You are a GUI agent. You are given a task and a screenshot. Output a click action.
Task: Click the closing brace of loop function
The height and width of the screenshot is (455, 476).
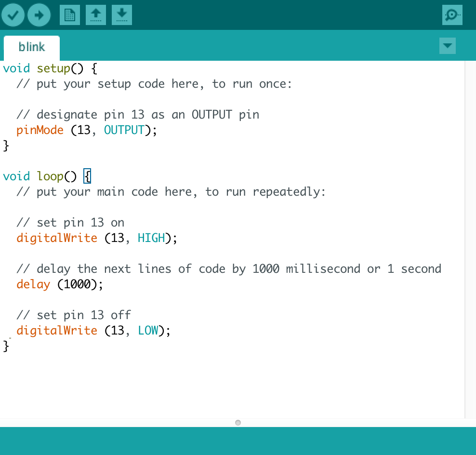[x=6, y=346]
